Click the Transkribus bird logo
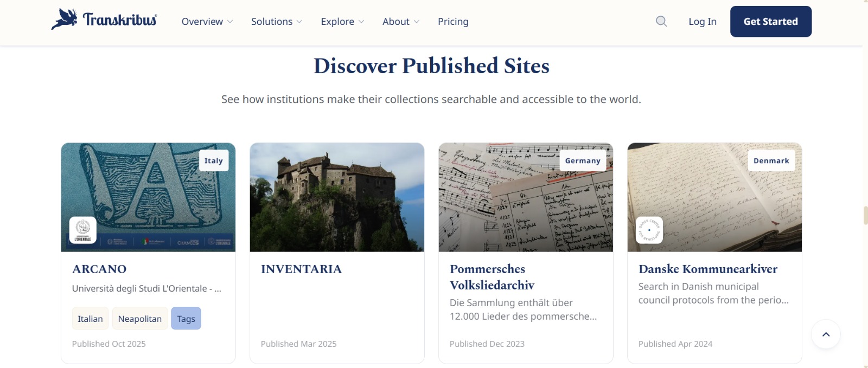Screen dimensions: 868x368 click(x=65, y=19)
